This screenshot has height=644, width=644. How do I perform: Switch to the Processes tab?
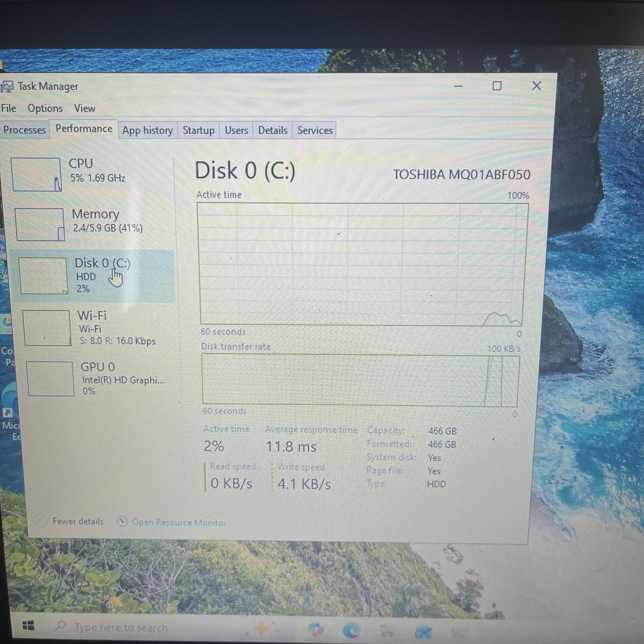[24, 130]
